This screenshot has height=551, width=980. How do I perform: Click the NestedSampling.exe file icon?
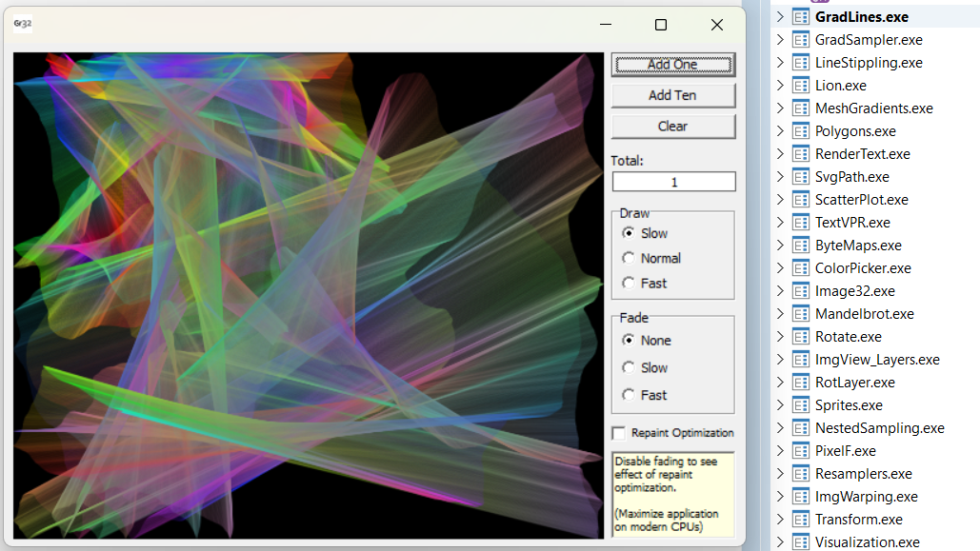click(x=801, y=428)
